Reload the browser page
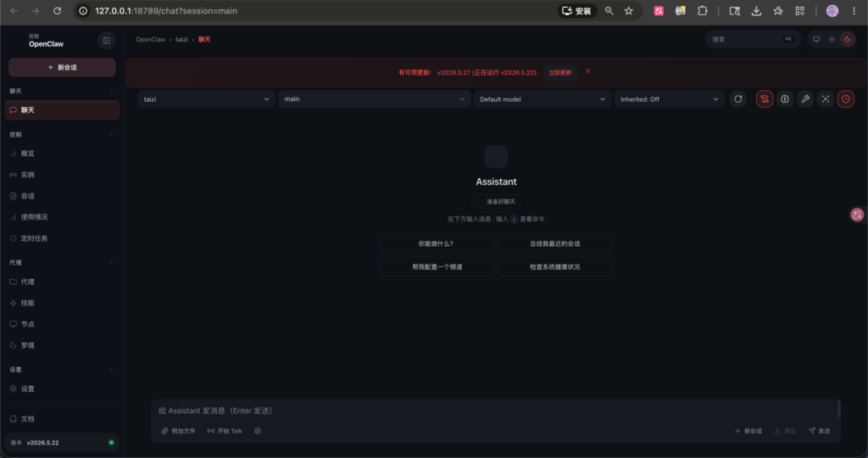Image resolution: width=868 pixels, height=458 pixels. coord(57,10)
